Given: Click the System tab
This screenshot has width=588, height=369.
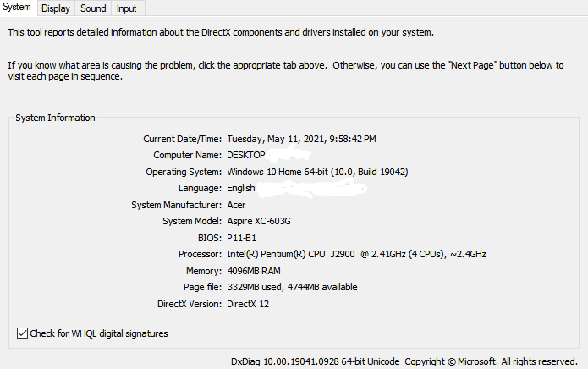Looking at the screenshot, I should click(x=17, y=8).
